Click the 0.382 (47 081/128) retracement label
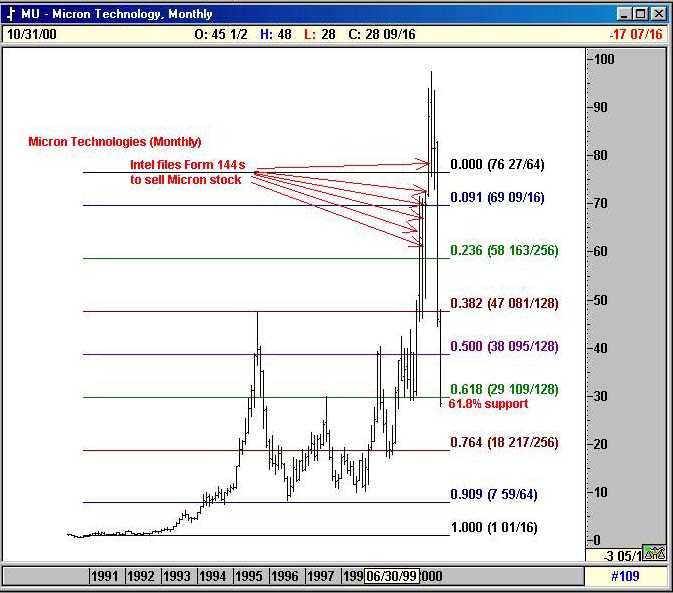 504,303
